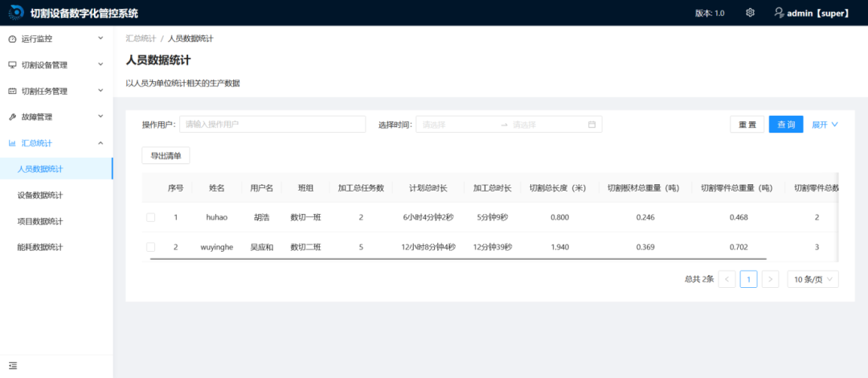Click the huhao name cell
868x378 pixels.
coord(217,217)
